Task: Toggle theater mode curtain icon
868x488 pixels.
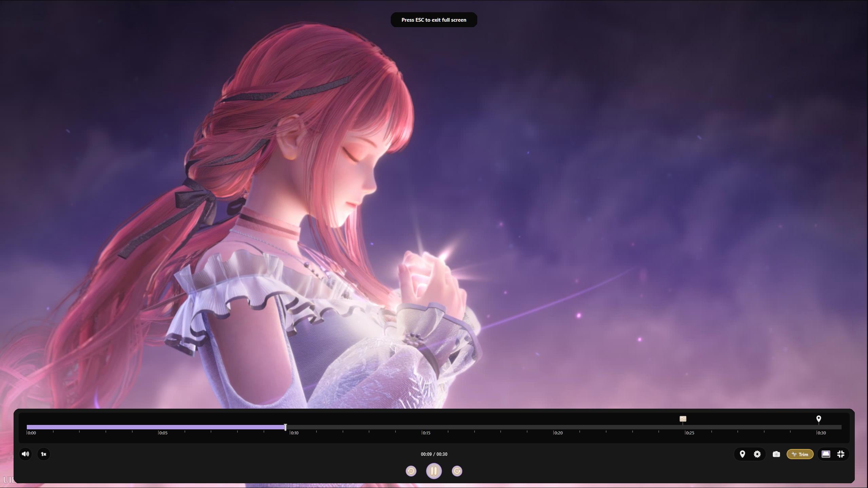Action: click(x=826, y=454)
